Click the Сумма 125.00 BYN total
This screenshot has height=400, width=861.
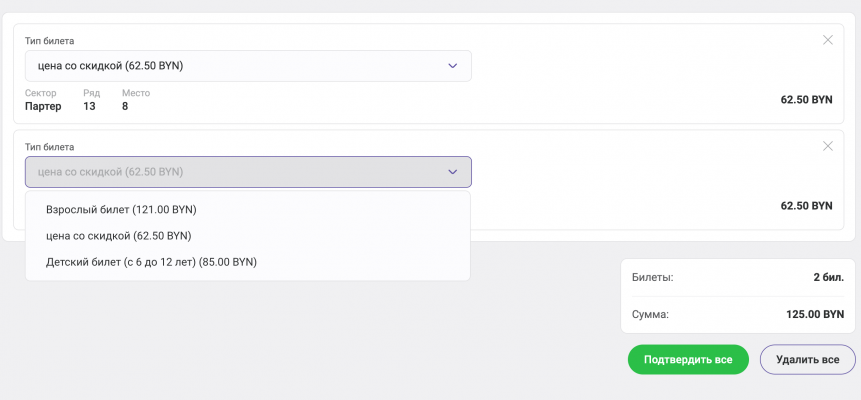pos(815,314)
